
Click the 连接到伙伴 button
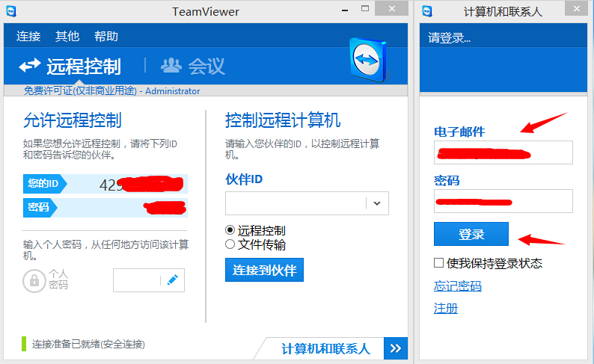(x=264, y=270)
